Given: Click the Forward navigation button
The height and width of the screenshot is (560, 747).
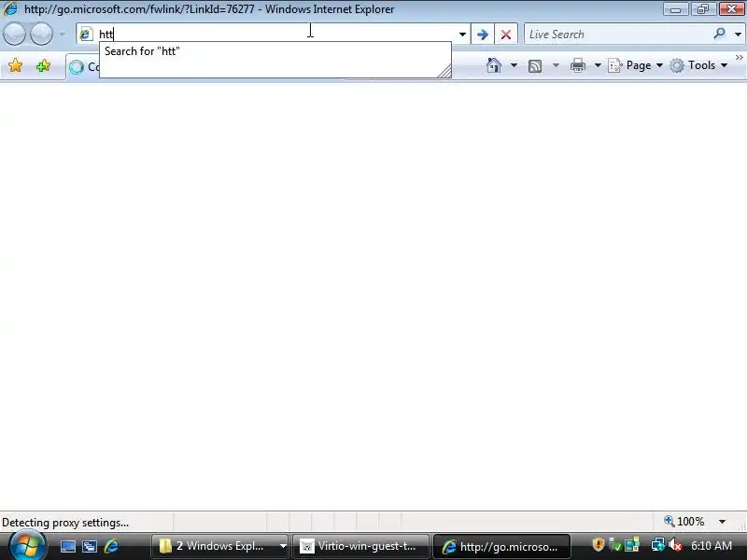Looking at the screenshot, I should click(41, 34).
